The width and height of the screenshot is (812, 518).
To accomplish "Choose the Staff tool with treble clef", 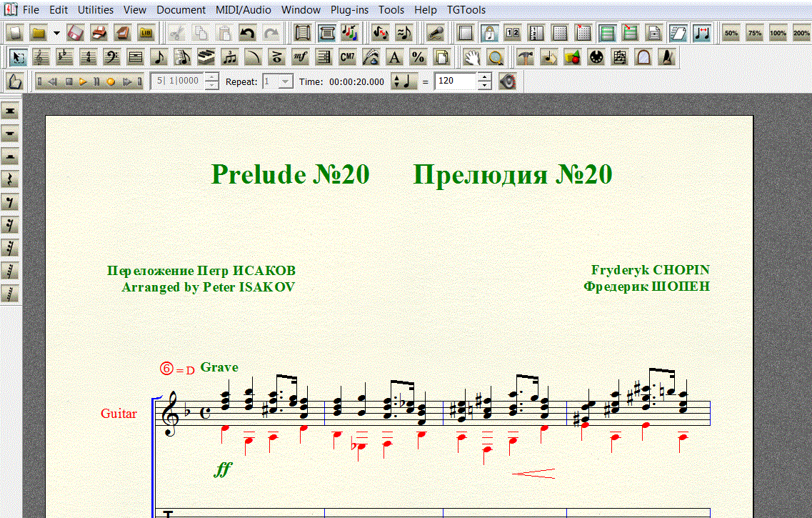I will tap(41, 57).
